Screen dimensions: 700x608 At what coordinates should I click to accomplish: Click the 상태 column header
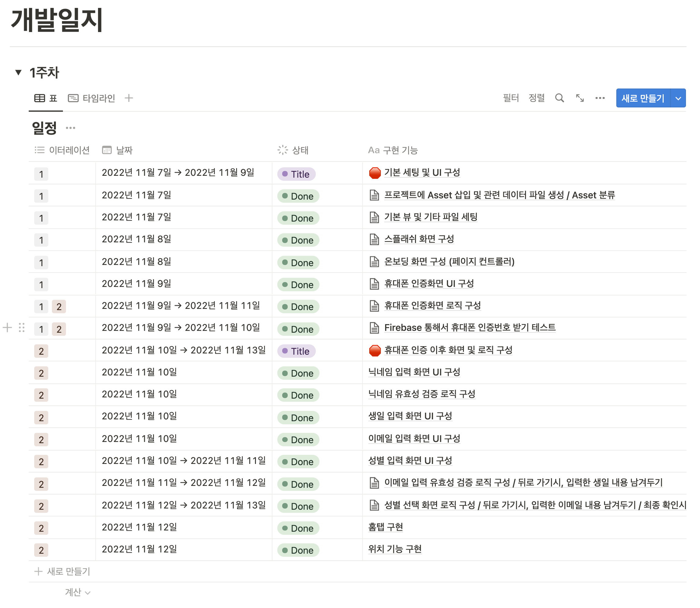300,150
